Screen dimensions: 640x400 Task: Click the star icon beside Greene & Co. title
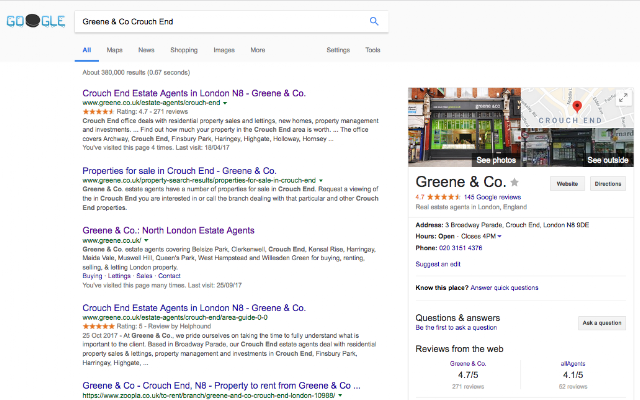[x=515, y=182]
